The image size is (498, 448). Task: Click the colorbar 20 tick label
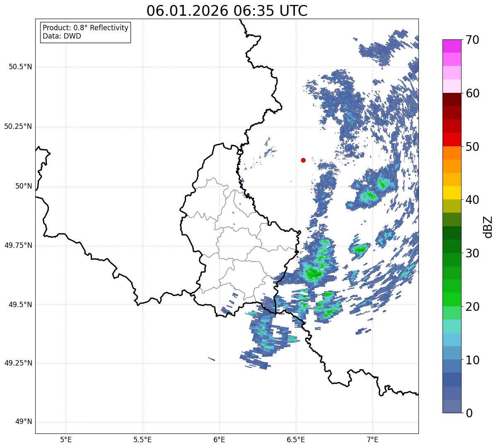tap(472, 307)
